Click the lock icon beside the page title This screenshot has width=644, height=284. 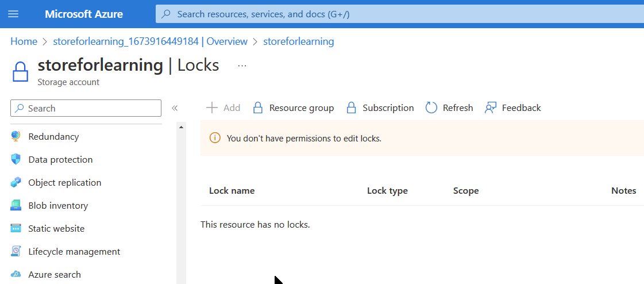21,72
